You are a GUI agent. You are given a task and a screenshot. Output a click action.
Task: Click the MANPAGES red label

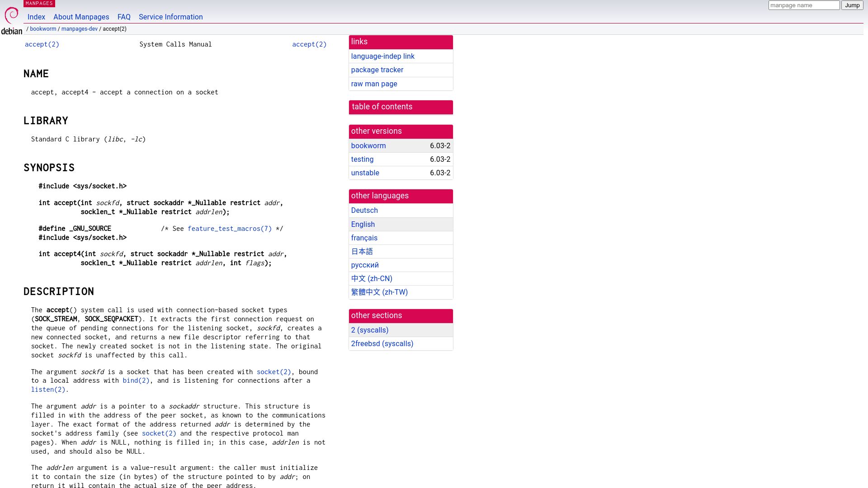pyautogui.click(x=39, y=4)
